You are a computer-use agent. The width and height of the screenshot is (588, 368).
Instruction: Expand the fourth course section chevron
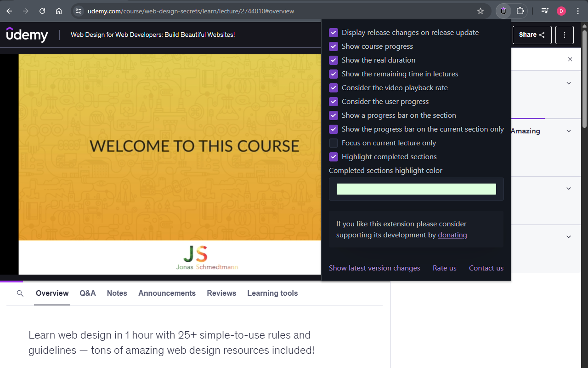[569, 237]
